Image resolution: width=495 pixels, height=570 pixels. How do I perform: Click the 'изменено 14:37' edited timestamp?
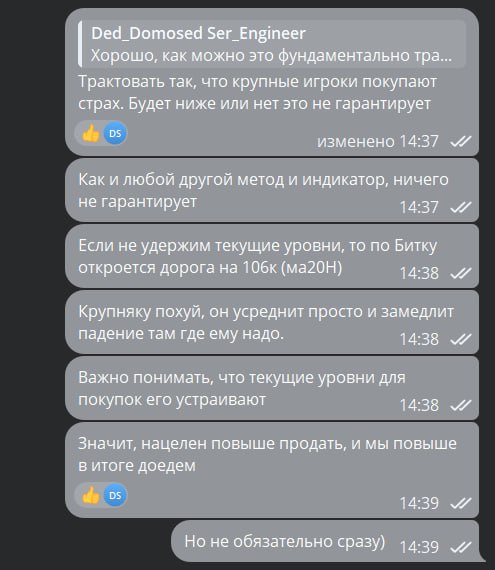pos(378,141)
